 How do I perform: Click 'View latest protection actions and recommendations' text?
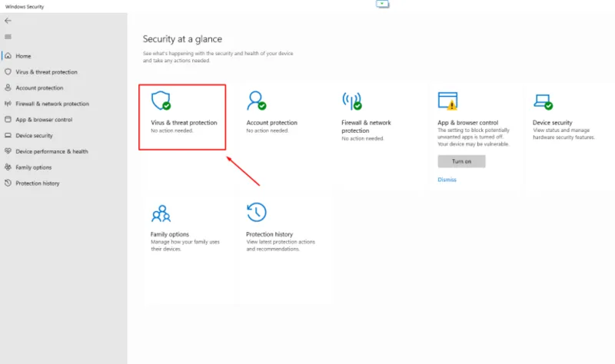(x=281, y=245)
